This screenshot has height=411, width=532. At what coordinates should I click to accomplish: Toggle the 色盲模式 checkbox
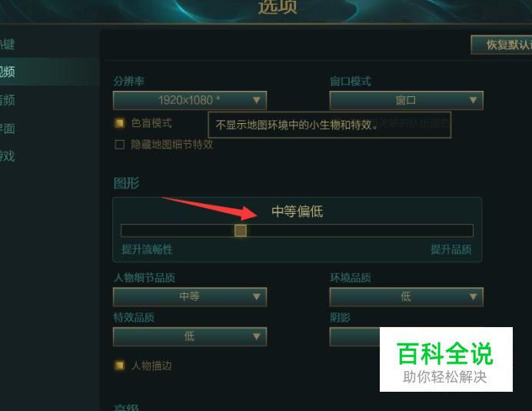[x=119, y=123]
